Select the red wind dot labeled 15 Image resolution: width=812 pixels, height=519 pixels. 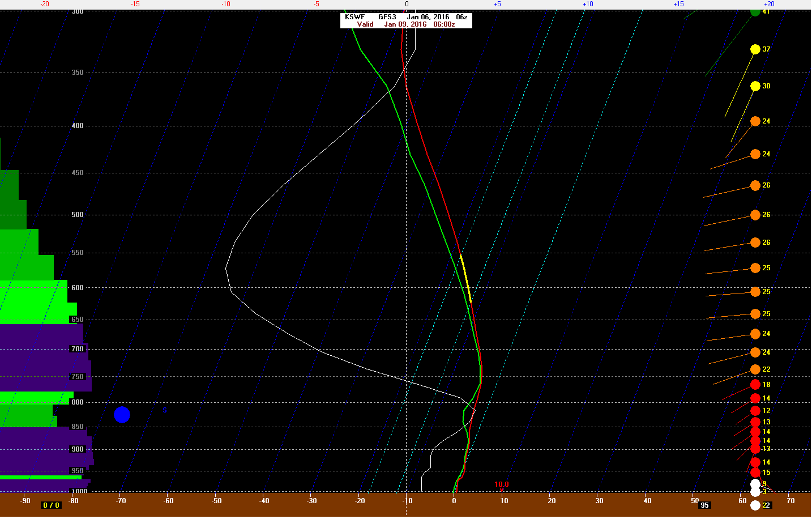[x=755, y=473]
